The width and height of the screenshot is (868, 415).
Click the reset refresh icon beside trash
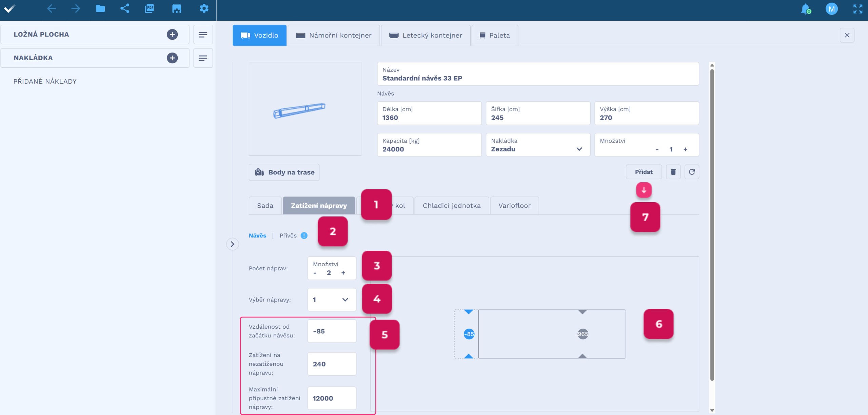tap(692, 172)
